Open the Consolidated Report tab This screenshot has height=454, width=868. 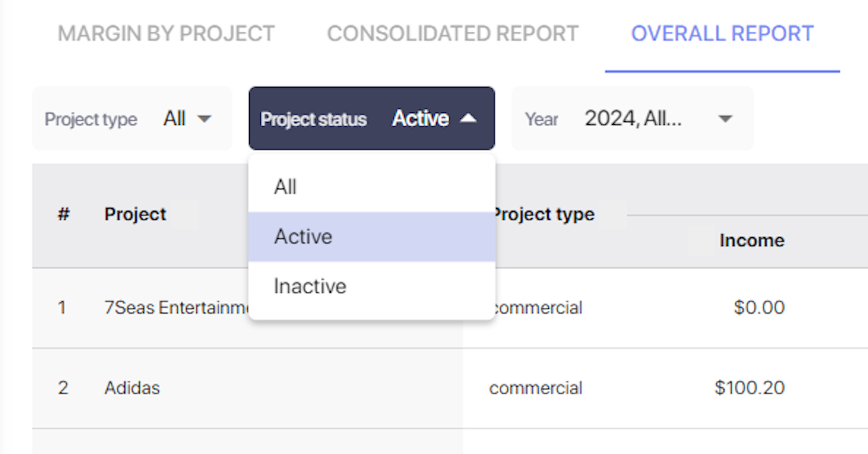[x=452, y=34]
